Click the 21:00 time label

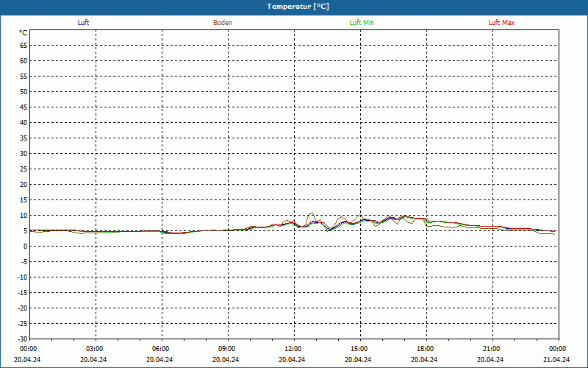click(x=491, y=349)
